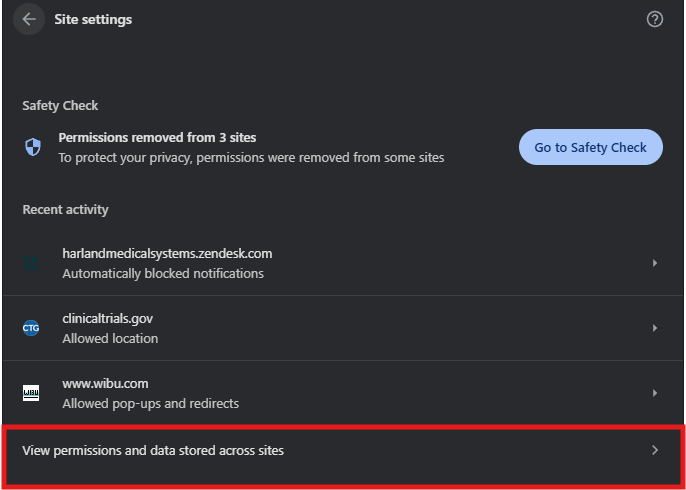This screenshot has width=686, height=490.
Task: Click the www.wibu.com site favicon
Action: click(x=31, y=393)
